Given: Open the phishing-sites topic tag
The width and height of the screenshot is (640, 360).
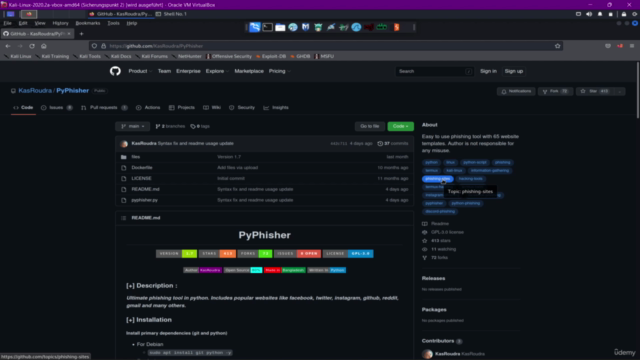Looking at the screenshot, I should tap(438, 179).
